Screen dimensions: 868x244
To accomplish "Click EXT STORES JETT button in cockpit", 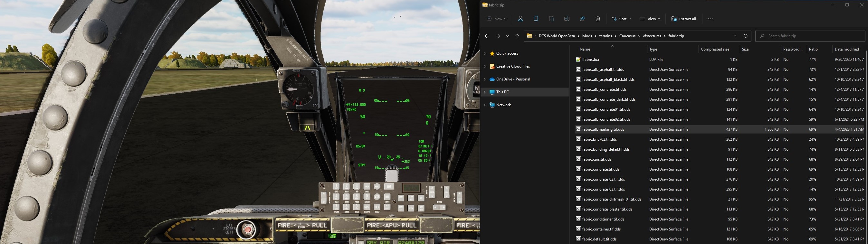I will [247, 230].
